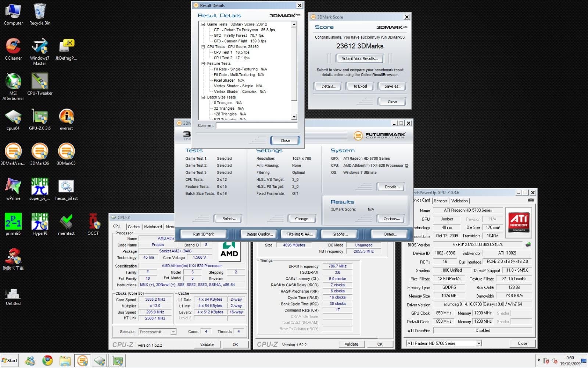Open wPrime desktop icon
This screenshot has height=368, width=588.
pos(13,189)
